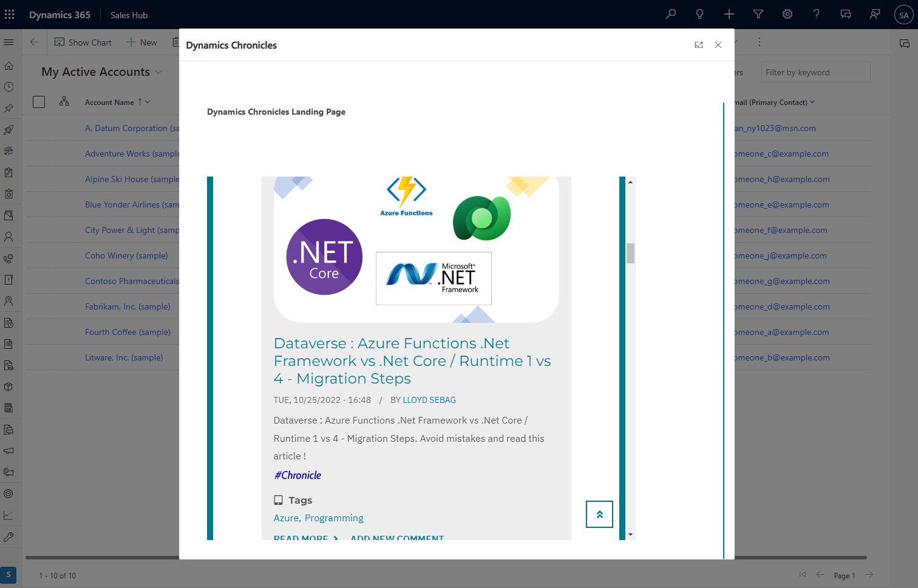918x588 pixels.
Task: Open the Programming tag link
Action: 334,518
